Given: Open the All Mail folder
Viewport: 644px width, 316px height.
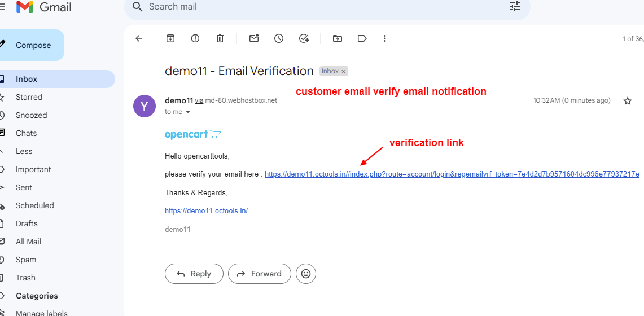Looking at the screenshot, I should pyautogui.click(x=28, y=242).
